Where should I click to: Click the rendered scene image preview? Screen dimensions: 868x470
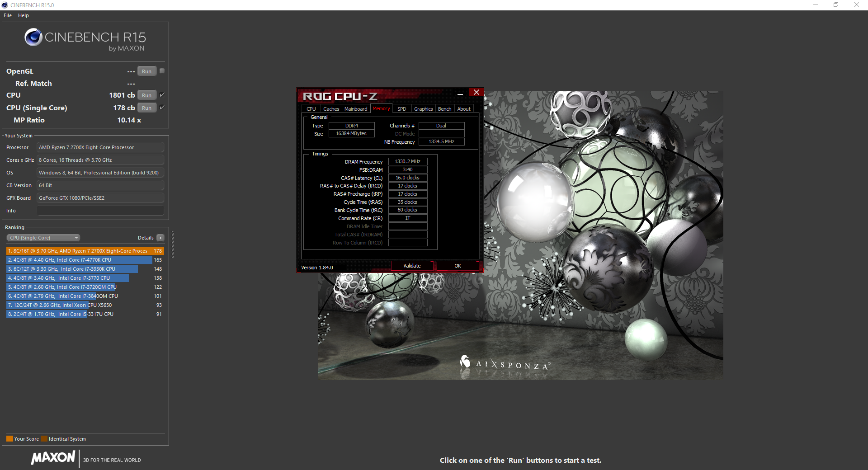tap(520, 235)
